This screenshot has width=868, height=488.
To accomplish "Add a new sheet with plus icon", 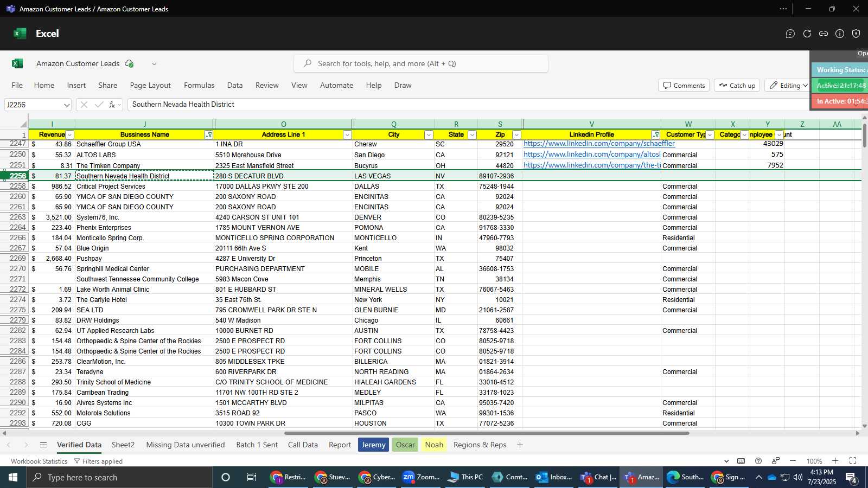I will (520, 445).
